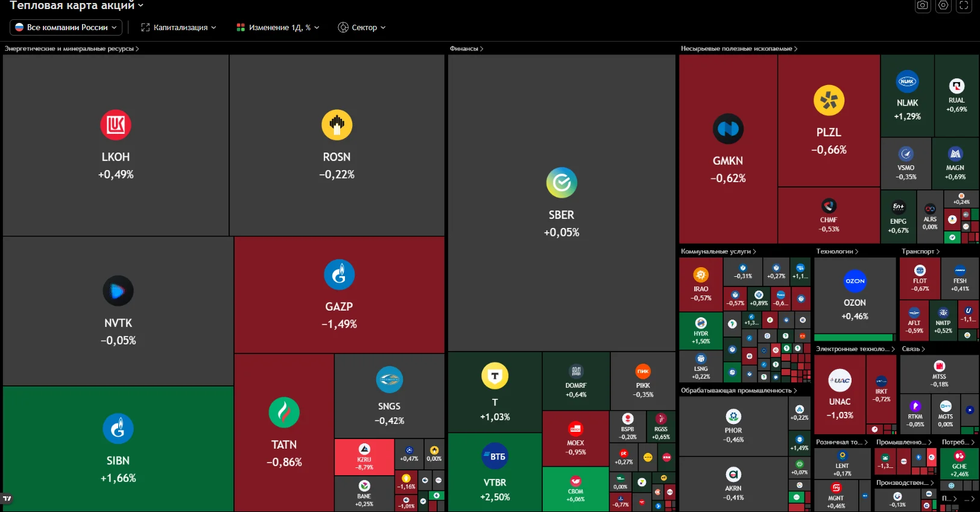Select the RUAL +0,69% tile
This screenshot has width=980, height=512.
coord(956,96)
